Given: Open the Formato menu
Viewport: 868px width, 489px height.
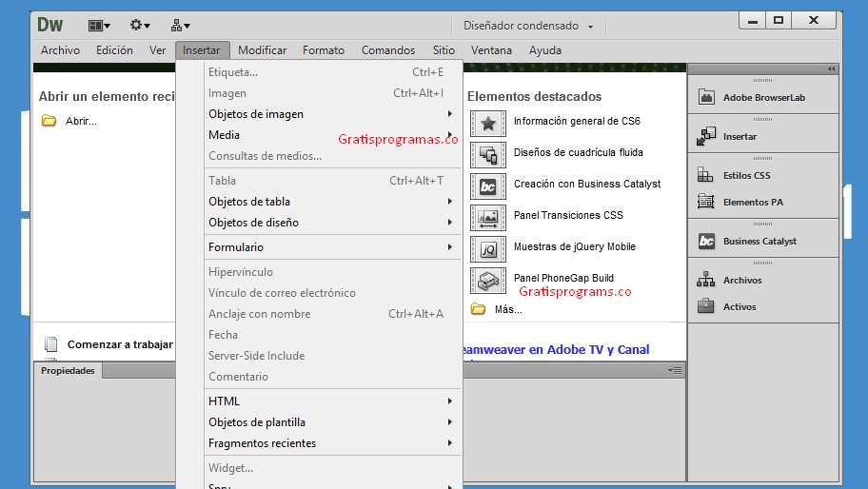Looking at the screenshot, I should click(x=324, y=50).
